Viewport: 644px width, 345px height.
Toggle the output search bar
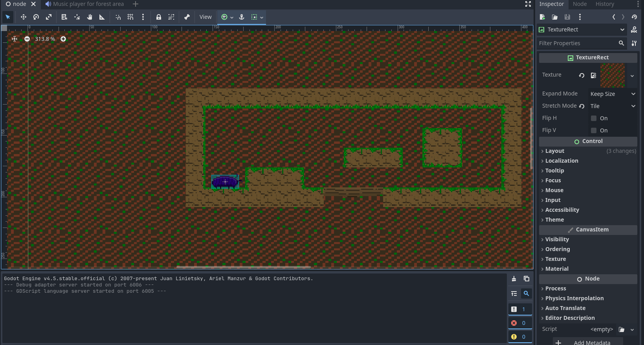527,294
